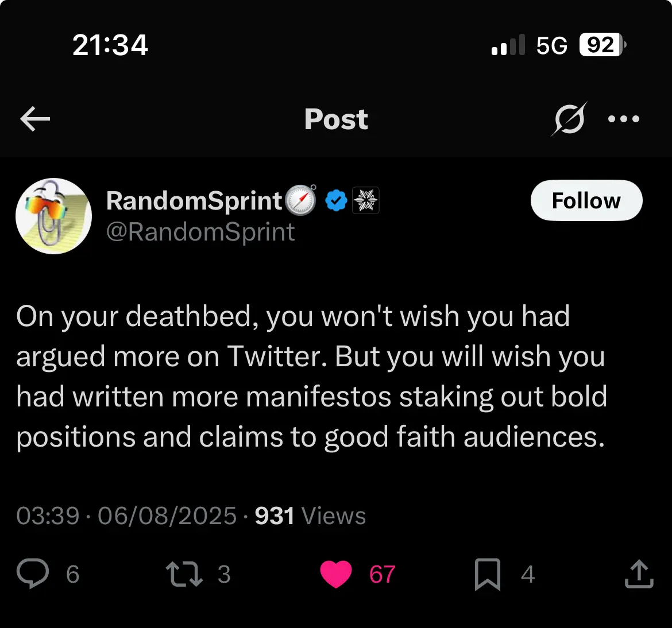Tap the deathbed manifesto post text

pyautogui.click(x=310, y=377)
